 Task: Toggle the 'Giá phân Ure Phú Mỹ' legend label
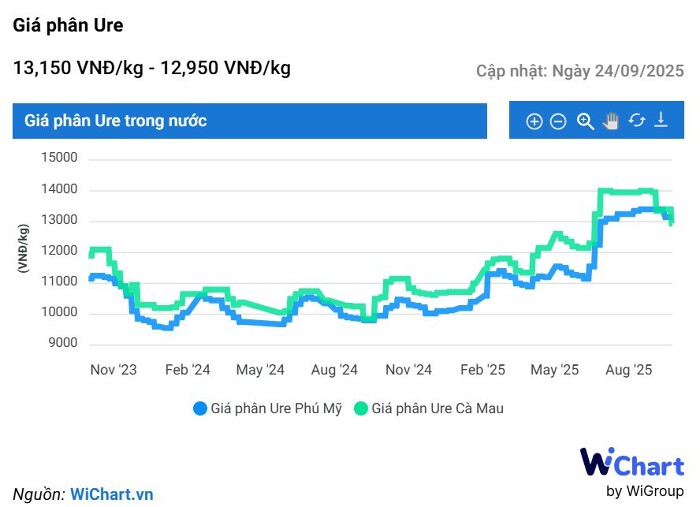coord(277,408)
